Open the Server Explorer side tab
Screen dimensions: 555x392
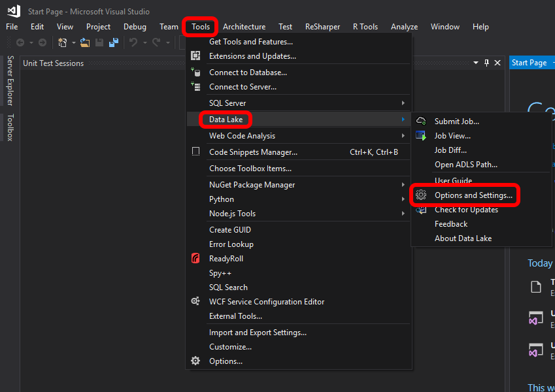[x=10, y=80]
